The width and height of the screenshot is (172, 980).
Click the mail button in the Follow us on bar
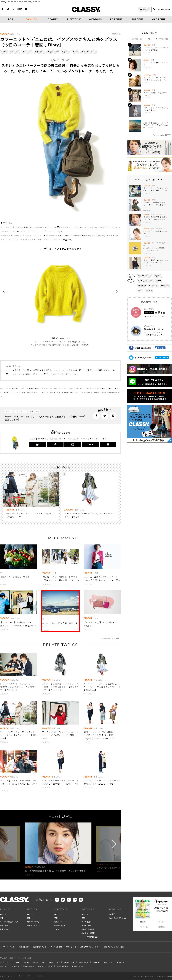108,444
